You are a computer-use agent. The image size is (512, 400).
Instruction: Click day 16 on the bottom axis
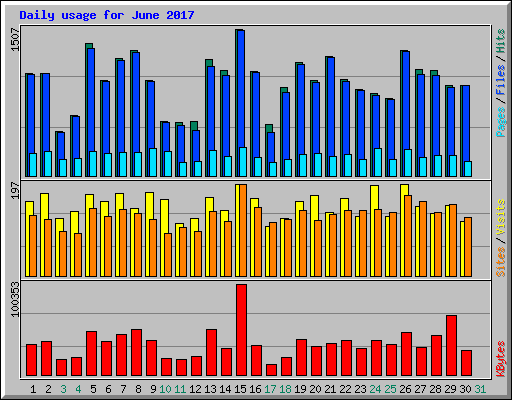(x=255, y=389)
